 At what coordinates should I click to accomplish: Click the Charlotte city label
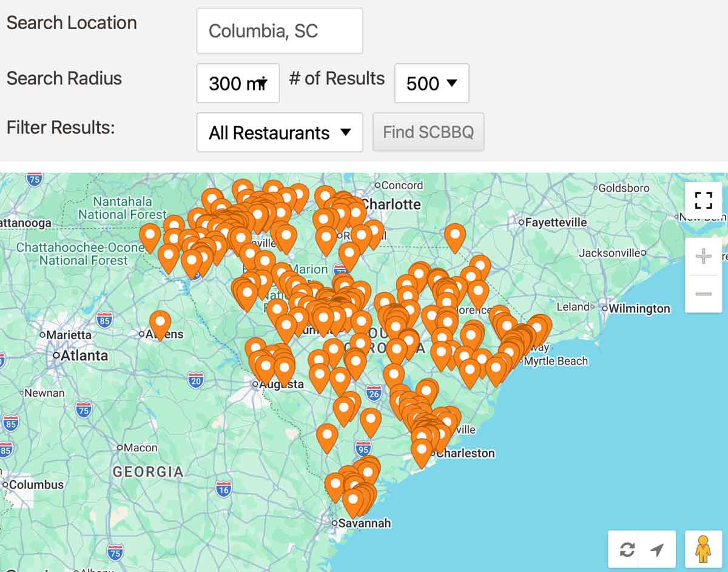(391, 204)
